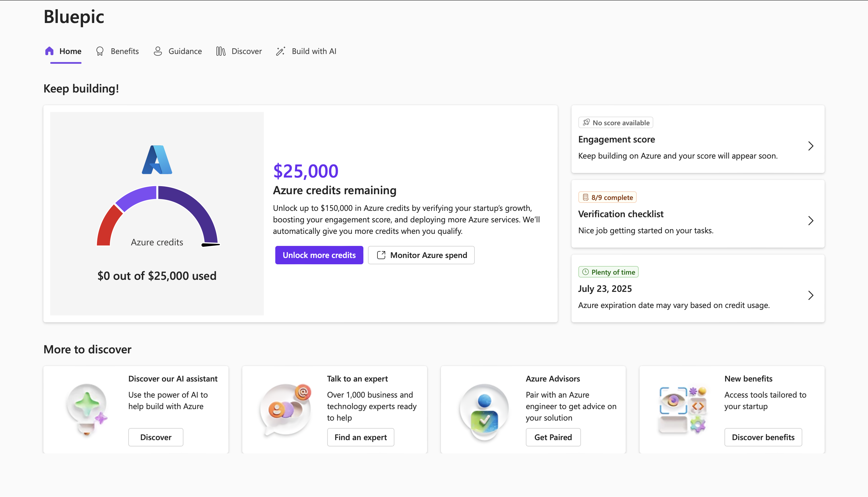The image size is (868, 497).
Task: Click the Talk to an expert chat bubble illustration
Action: point(286,409)
